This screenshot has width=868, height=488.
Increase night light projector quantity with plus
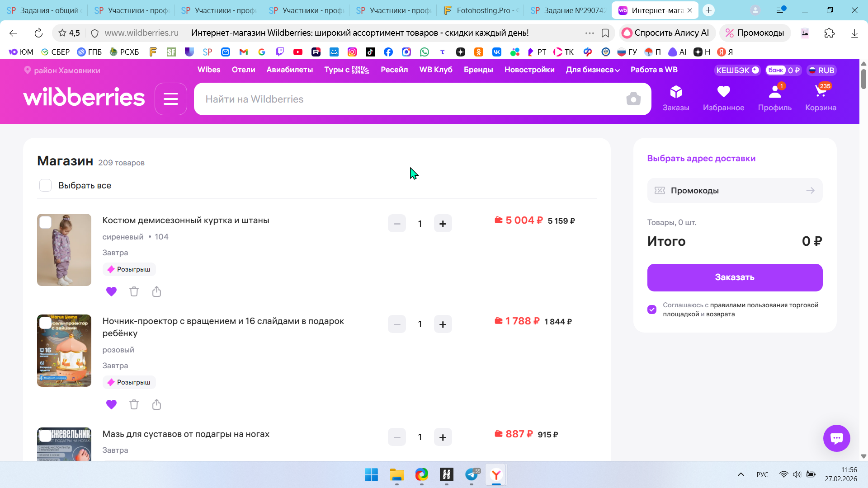443,324
